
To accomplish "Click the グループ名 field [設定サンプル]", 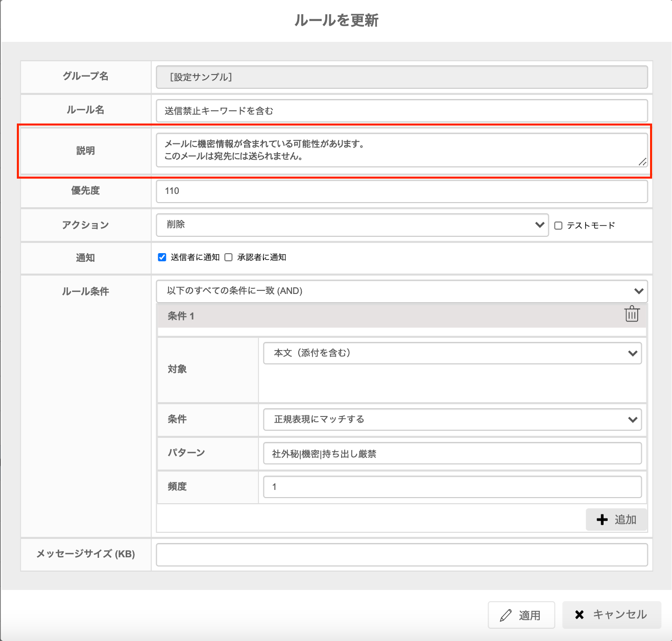I will pos(402,77).
